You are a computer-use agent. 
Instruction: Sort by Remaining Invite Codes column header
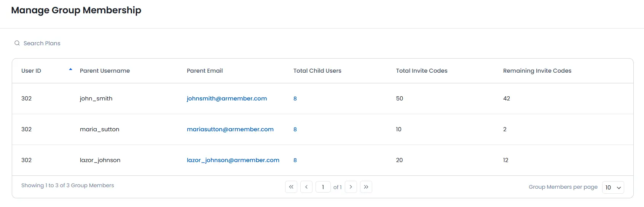click(x=537, y=71)
